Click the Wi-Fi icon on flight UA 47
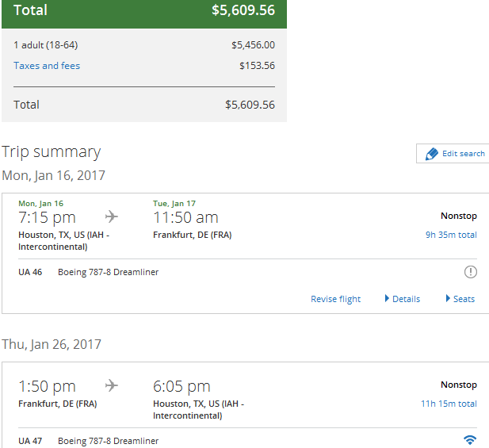489x448 pixels. tap(470, 440)
